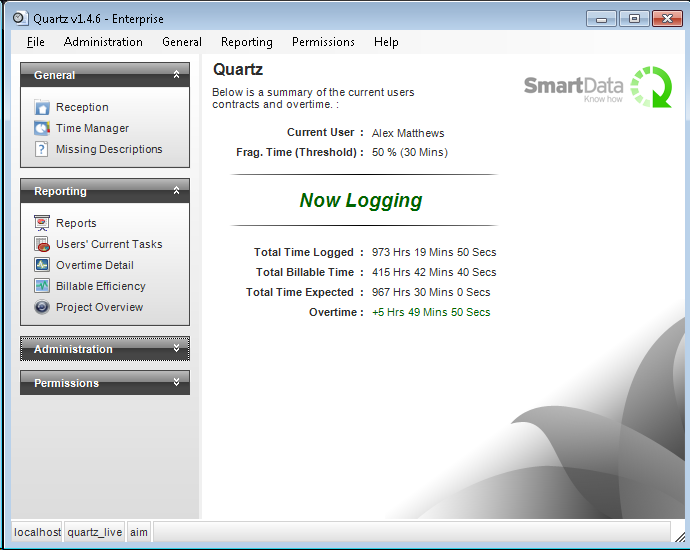The height and width of the screenshot is (550, 690).
Task: Click the Project Overview globe icon
Action: tap(42, 307)
